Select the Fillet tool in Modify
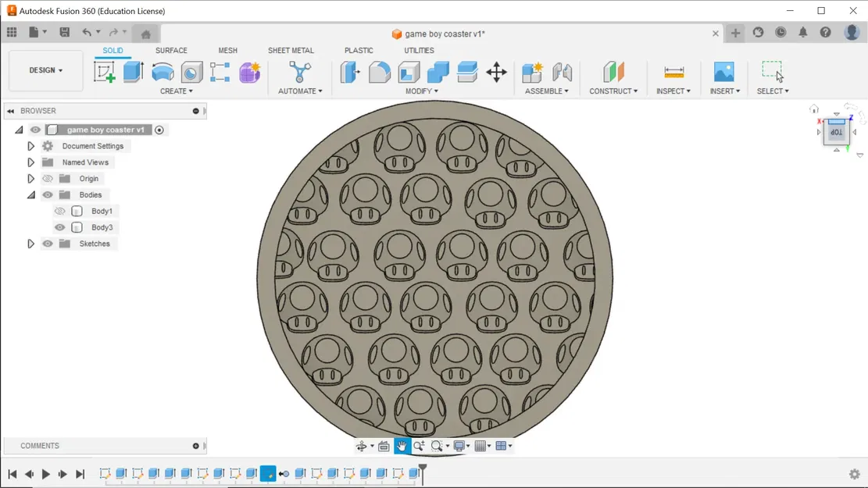The height and width of the screenshot is (488, 868). (x=379, y=72)
